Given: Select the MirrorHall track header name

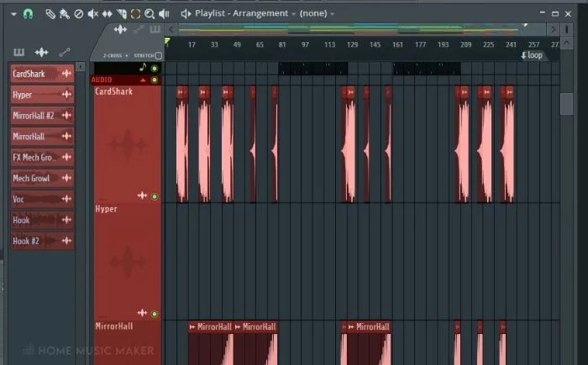Looking at the screenshot, I should tap(114, 326).
